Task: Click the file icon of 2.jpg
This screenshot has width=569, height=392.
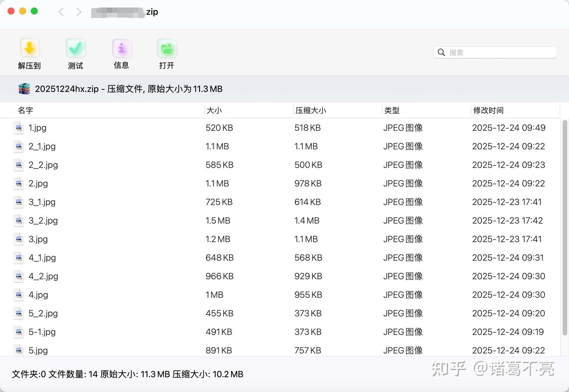Action: click(19, 184)
